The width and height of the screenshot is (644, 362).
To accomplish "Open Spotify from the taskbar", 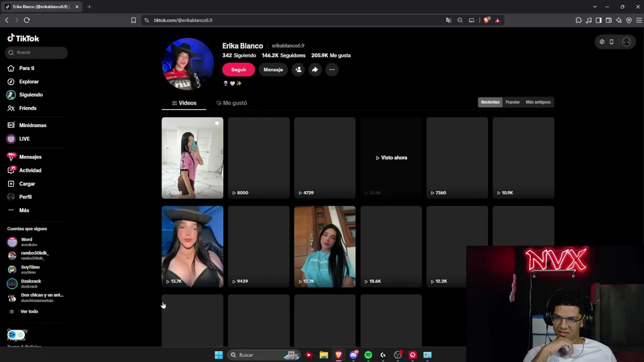I will coord(368,355).
